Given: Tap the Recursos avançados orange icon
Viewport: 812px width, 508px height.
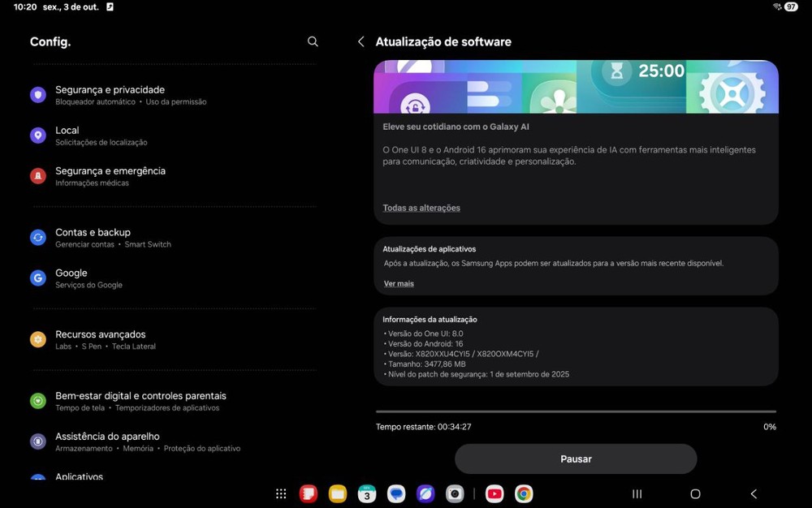Looking at the screenshot, I should [x=38, y=339].
